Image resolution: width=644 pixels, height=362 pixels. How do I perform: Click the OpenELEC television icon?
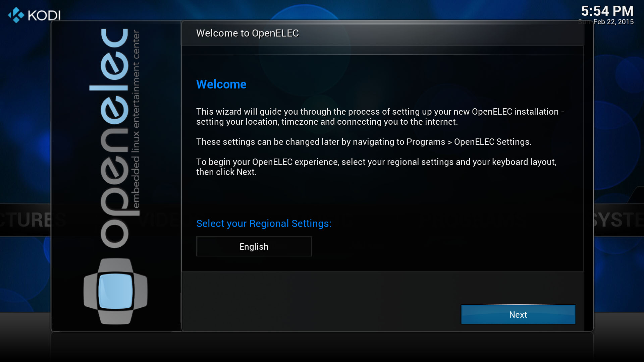tap(115, 291)
